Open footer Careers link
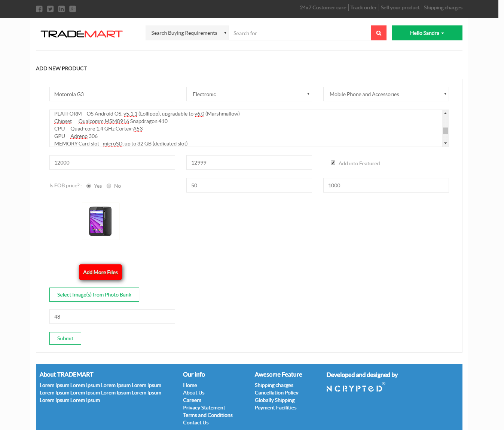Screen dimensions: 504x430 [x=192, y=400]
